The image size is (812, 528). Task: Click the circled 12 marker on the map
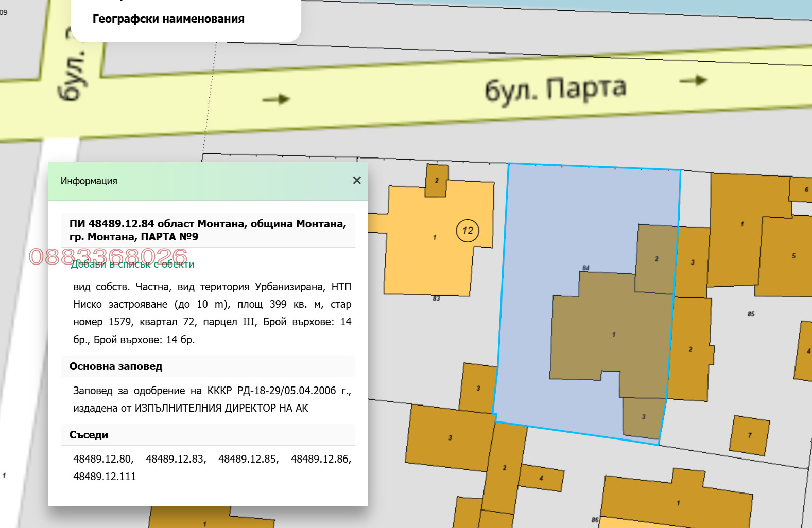(x=467, y=231)
